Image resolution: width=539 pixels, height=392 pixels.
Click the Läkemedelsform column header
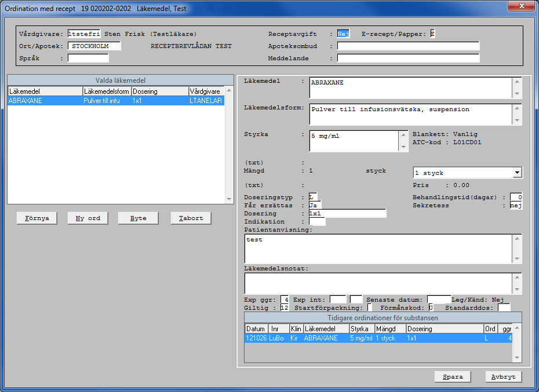[107, 91]
